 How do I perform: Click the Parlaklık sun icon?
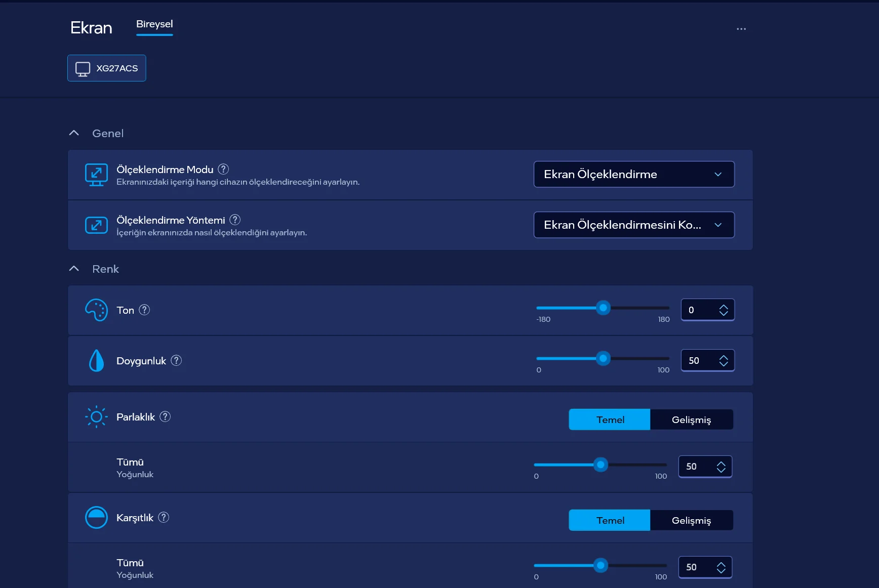(96, 417)
